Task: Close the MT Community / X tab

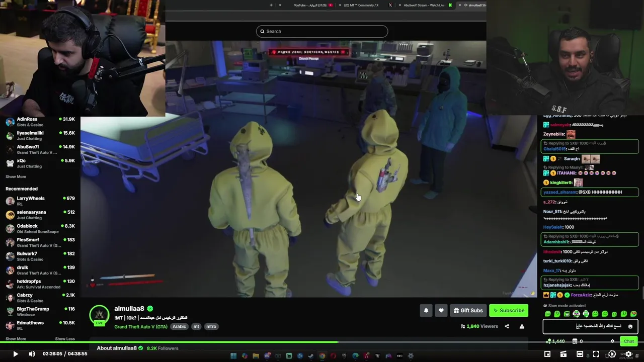Action: (x=340, y=5)
